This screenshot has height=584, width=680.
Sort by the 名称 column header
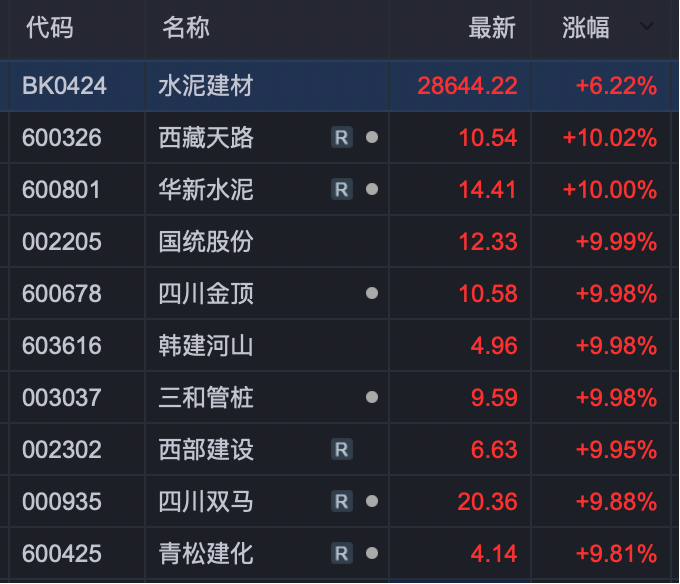186,28
